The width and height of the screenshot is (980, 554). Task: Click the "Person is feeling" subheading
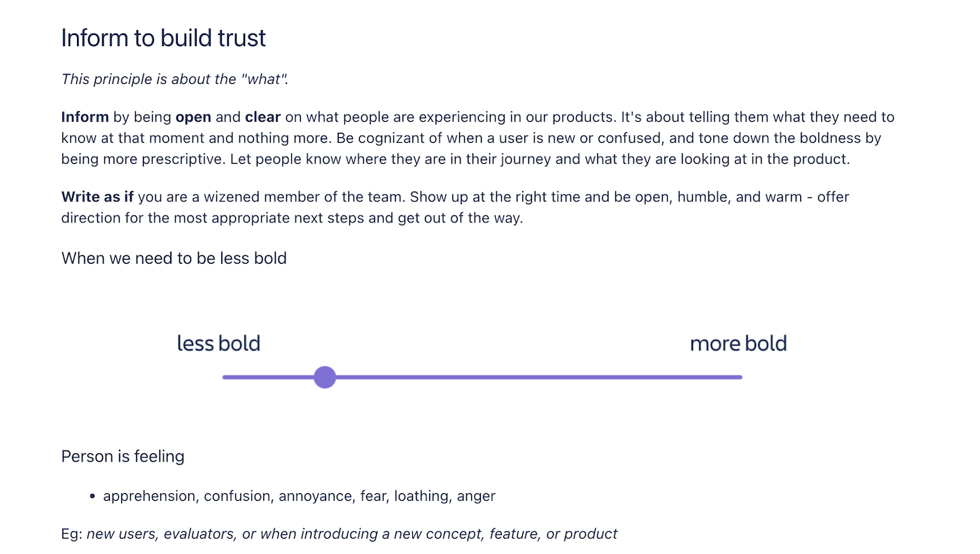pyautogui.click(x=123, y=457)
